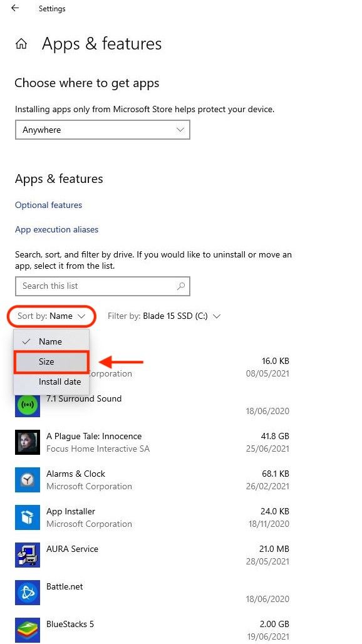362x644 pixels.
Task: Select the checked Name sort option
Action: pos(51,341)
